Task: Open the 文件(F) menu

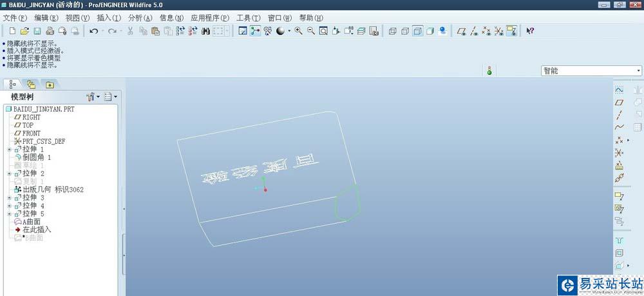Action: (15, 18)
